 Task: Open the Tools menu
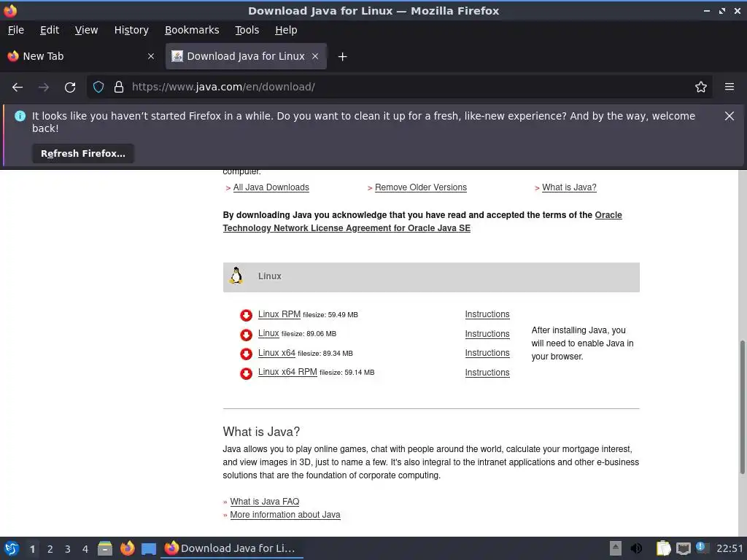click(247, 30)
